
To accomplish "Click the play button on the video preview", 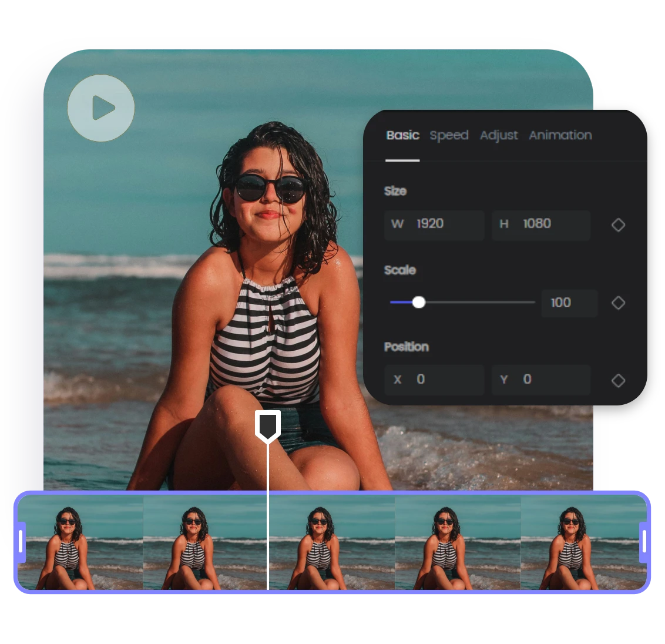I will (x=101, y=108).
